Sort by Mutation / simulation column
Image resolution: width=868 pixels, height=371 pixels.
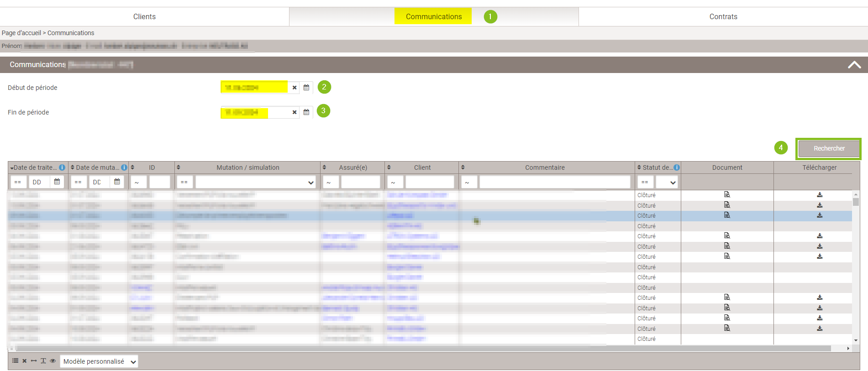[x=247, y=167]
